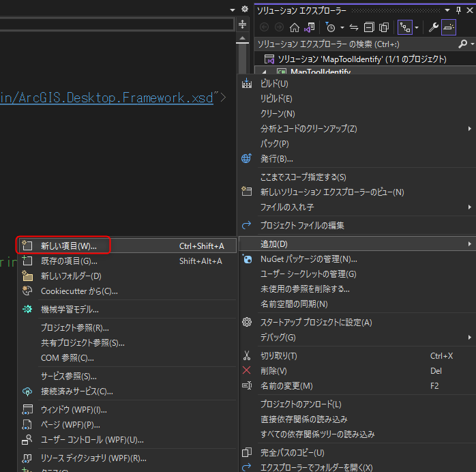Image resolution: width=476 pixels, height=472 pixels.
Task: Click the Forward arrow in Solution Explorer toolbar
Action: pyautogui.click(x=279, y=27)
